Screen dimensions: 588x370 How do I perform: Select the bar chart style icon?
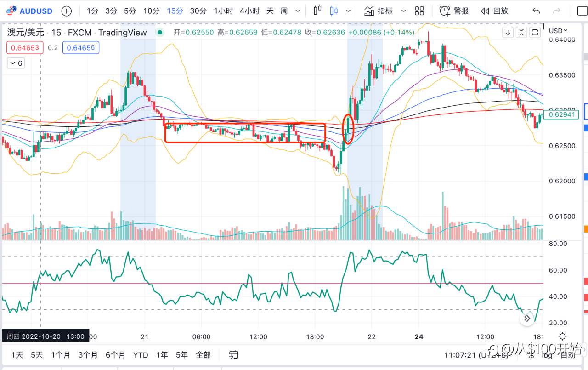[x=317, y=11]
